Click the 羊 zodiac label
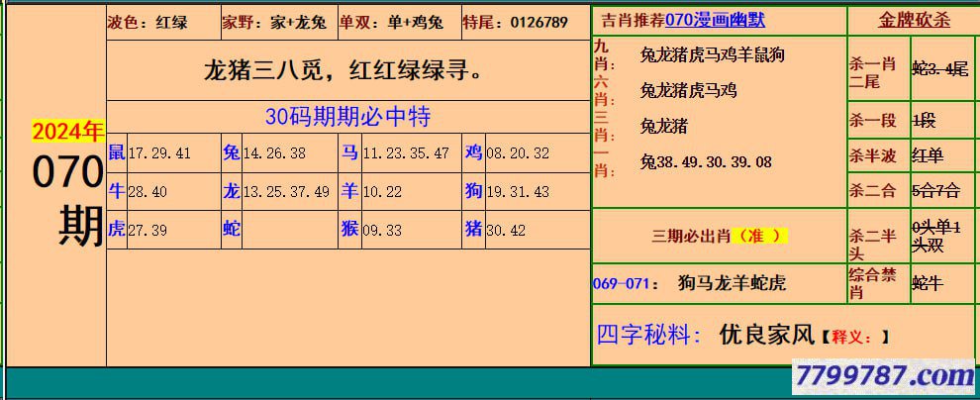Image resolution: width=980 pixels, height=400 pixels. [x=350, y=191]
